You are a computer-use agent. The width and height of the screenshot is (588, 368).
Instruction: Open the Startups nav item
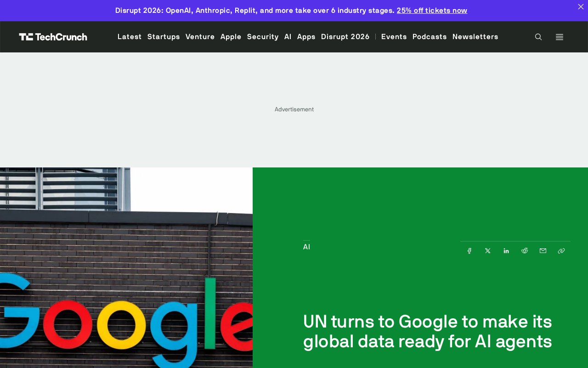[x=164, y=37]
